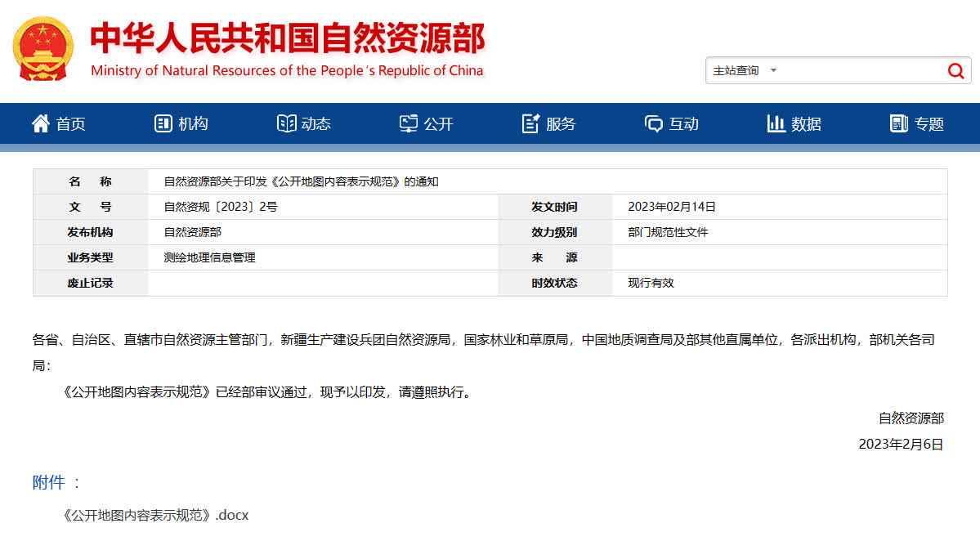
Task: Click the home icon beside 首页
Action: pos(41,123)
